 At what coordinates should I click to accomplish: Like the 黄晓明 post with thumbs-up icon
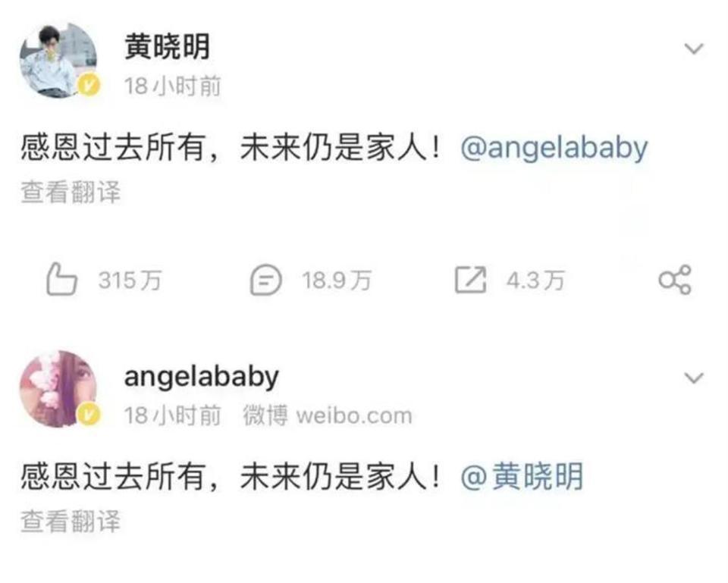pyautogui.click(x=61, y=279)
